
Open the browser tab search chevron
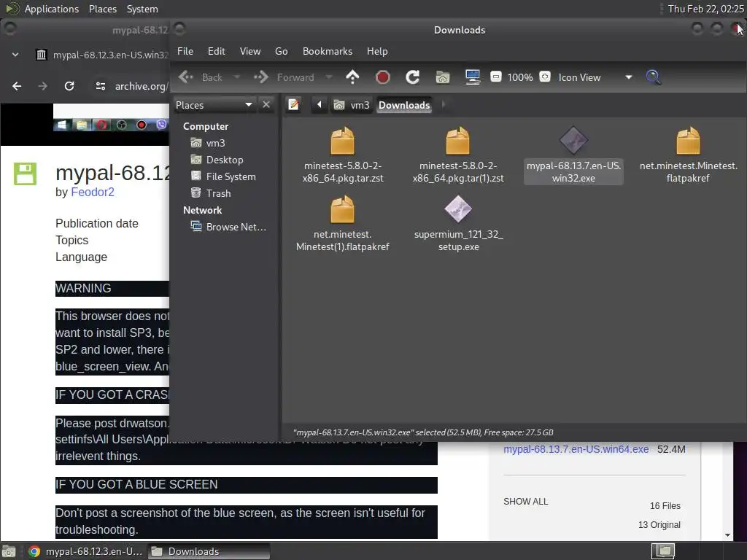15,55
